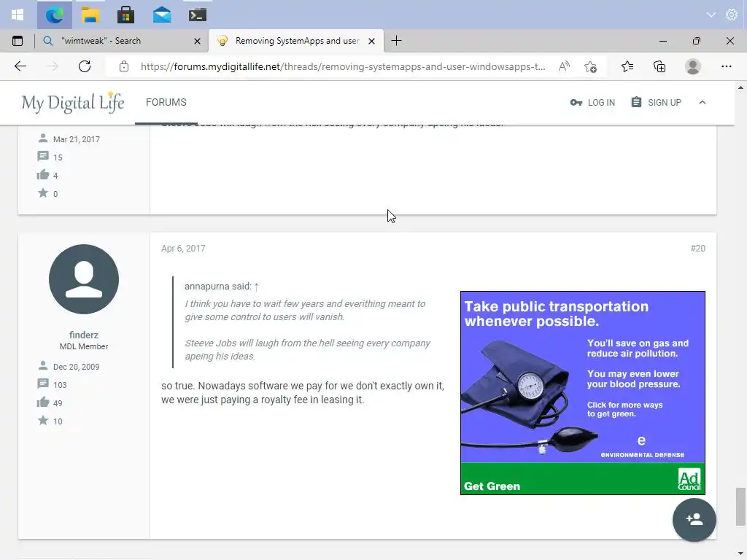Open finderz user avatar
Viewport: 747px width, 560px height.
[84, 279]
